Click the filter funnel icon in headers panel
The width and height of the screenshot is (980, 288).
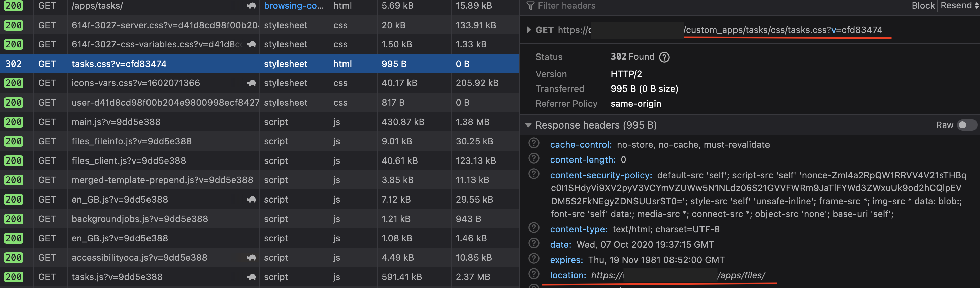pyautogui.click(x=530, y=6)
